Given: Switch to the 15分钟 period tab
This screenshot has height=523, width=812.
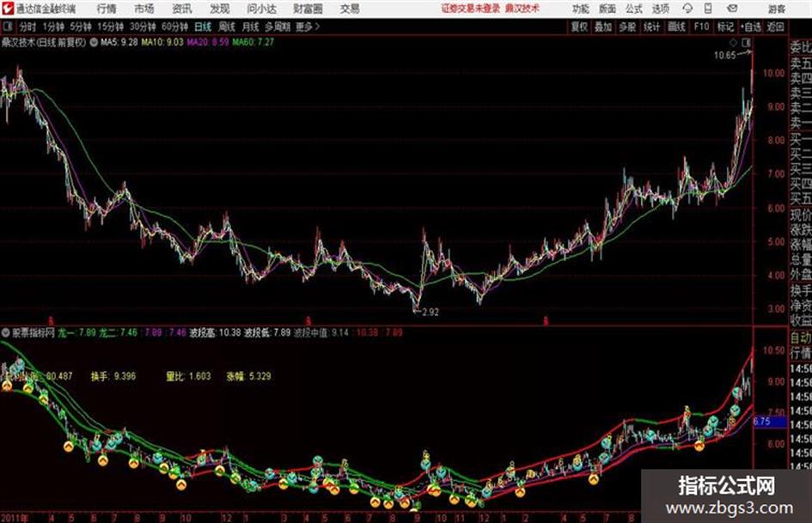Looking at the screenshot, I should (x=111, y=27).
